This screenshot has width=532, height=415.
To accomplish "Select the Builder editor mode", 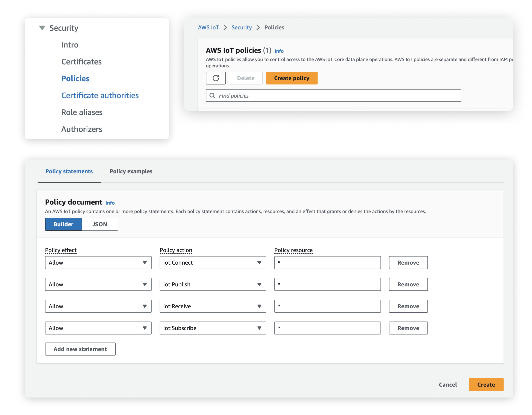I will pyautogui.click(x=63, y=224).
